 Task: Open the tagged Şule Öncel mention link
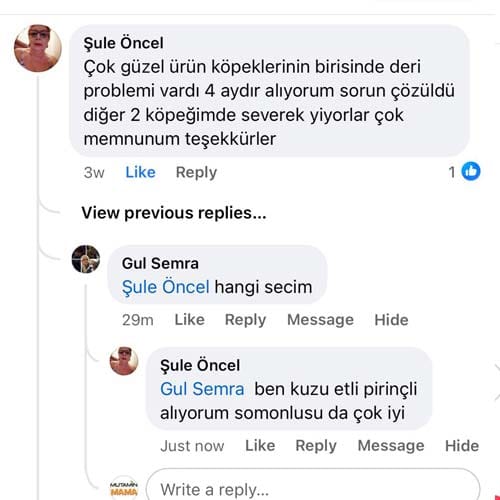click(x=165, y=287)
